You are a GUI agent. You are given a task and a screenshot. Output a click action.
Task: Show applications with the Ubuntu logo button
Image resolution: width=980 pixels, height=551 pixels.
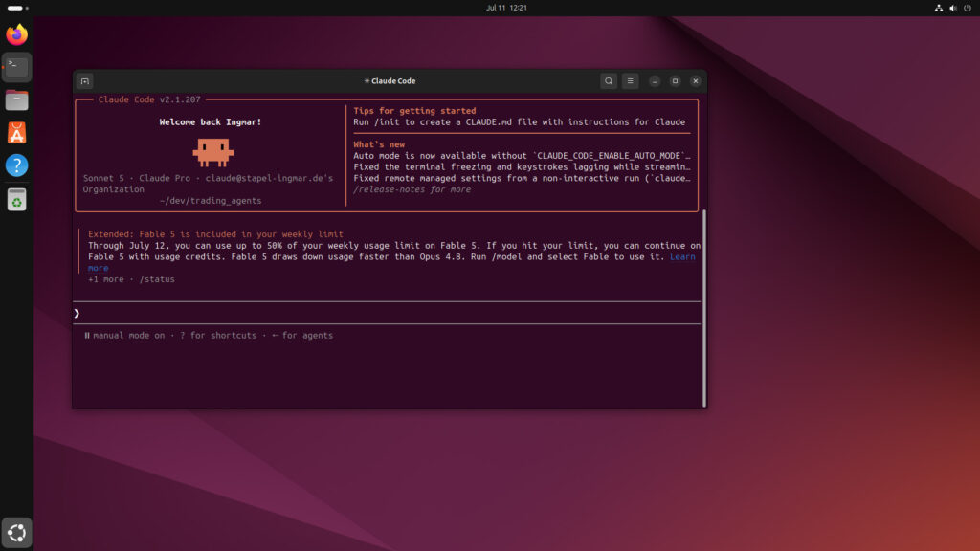17,532
